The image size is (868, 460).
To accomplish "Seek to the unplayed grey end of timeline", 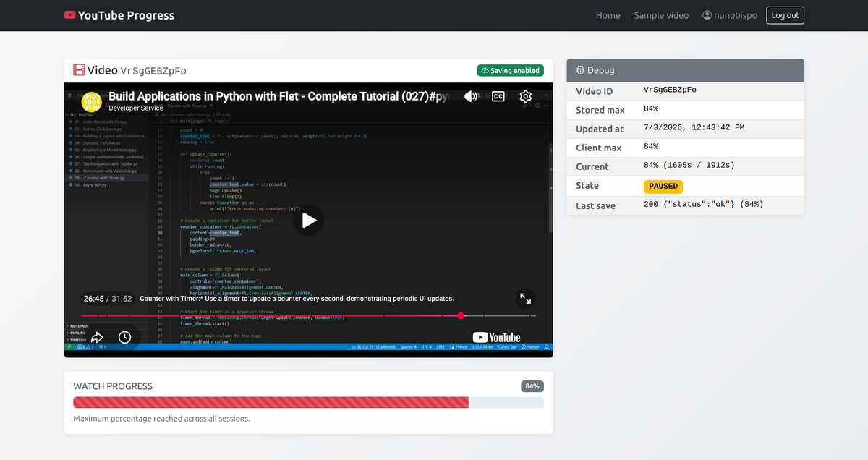I will 533,315.
